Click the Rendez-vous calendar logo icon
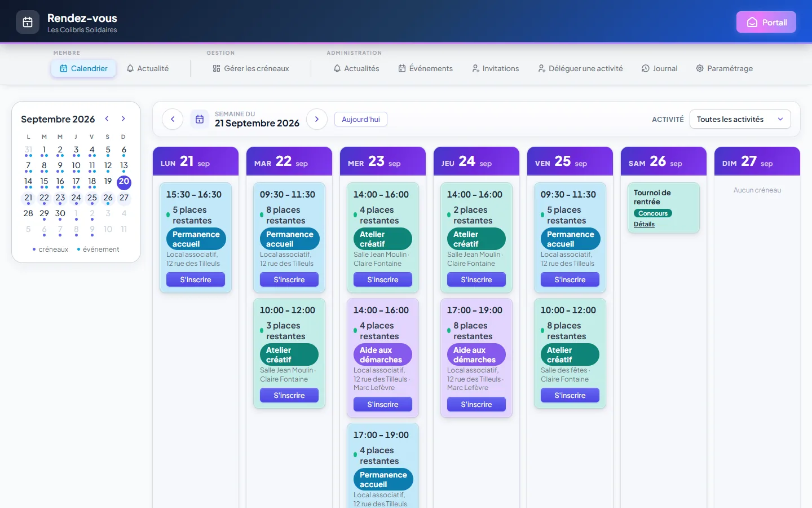 click(28, 22)
